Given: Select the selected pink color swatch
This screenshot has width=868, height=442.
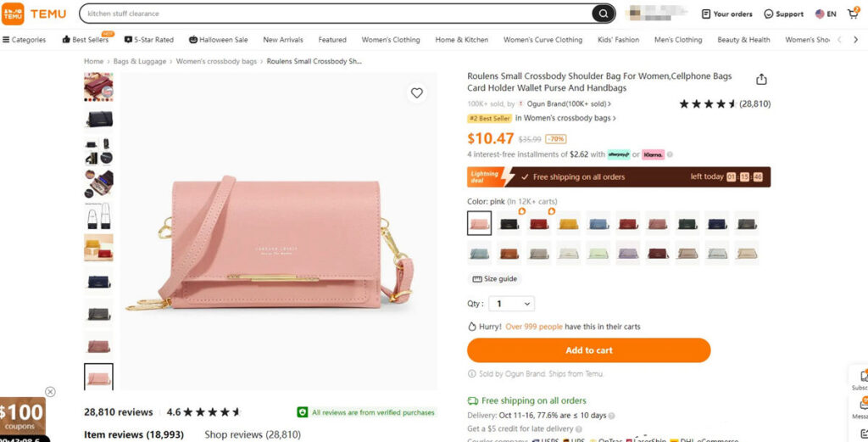Looking at the screenshot, I should 479,223.
